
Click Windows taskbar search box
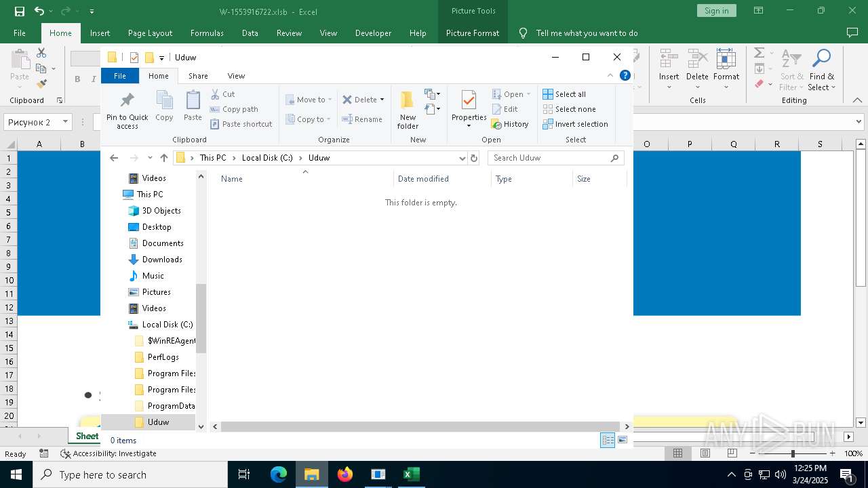pos(130,474)
